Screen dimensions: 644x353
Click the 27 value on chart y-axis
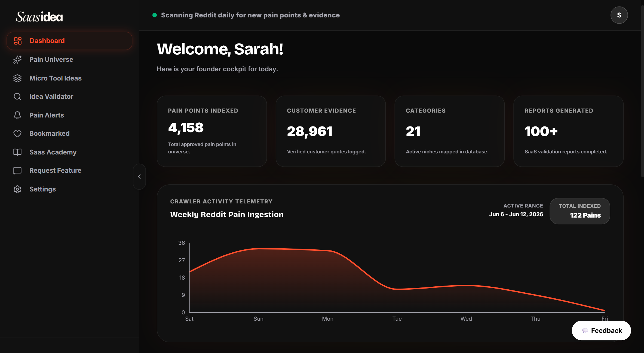182,260
